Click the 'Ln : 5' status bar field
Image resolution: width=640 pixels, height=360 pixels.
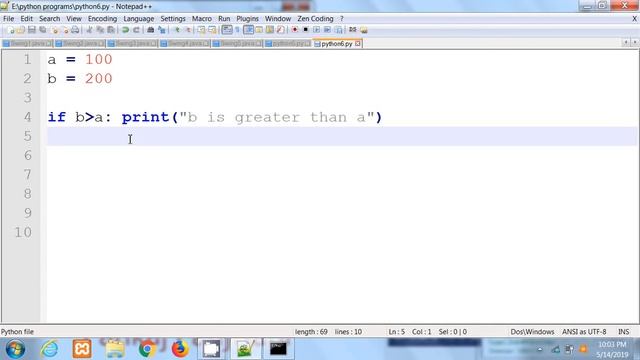click(x=396, y=332)
